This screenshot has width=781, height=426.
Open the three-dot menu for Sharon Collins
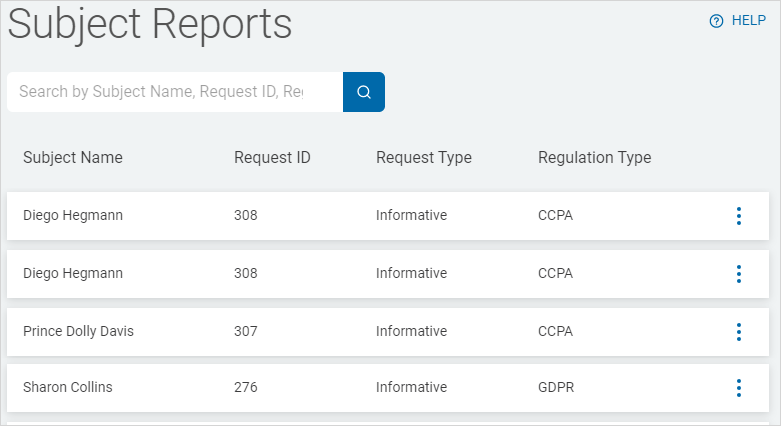click(738, 388)
